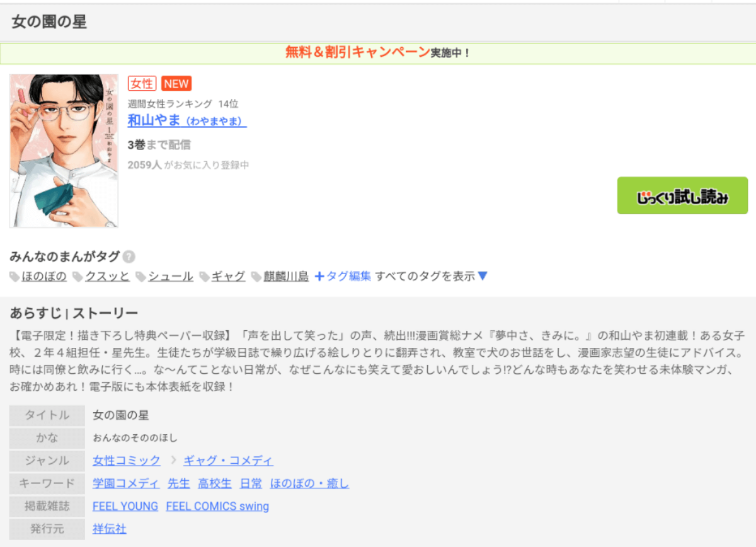Open the ほのぼの・癒し keyword link
The width and height of the screenshot is (756, 547).
(x=309, y=483)
